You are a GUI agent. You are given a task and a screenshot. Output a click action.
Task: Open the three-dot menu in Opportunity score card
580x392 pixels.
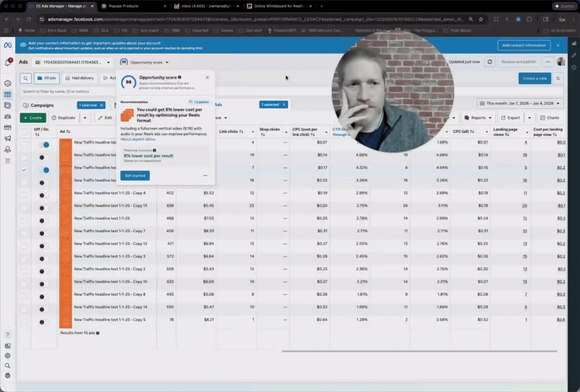coord(205,176)
